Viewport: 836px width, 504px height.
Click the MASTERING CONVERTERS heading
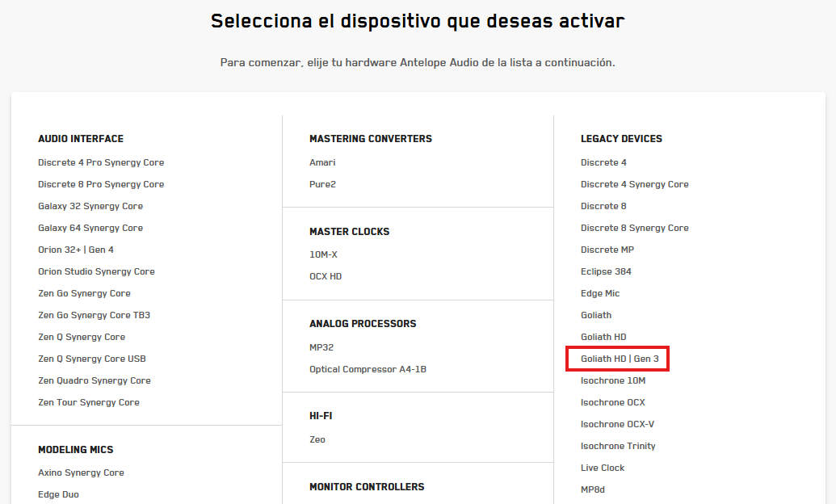point(371,139)
